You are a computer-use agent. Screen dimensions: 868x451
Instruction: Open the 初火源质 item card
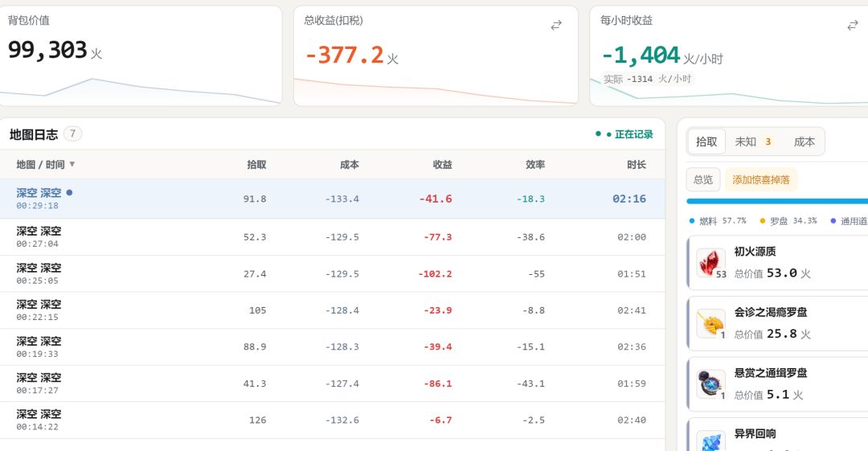777,263
